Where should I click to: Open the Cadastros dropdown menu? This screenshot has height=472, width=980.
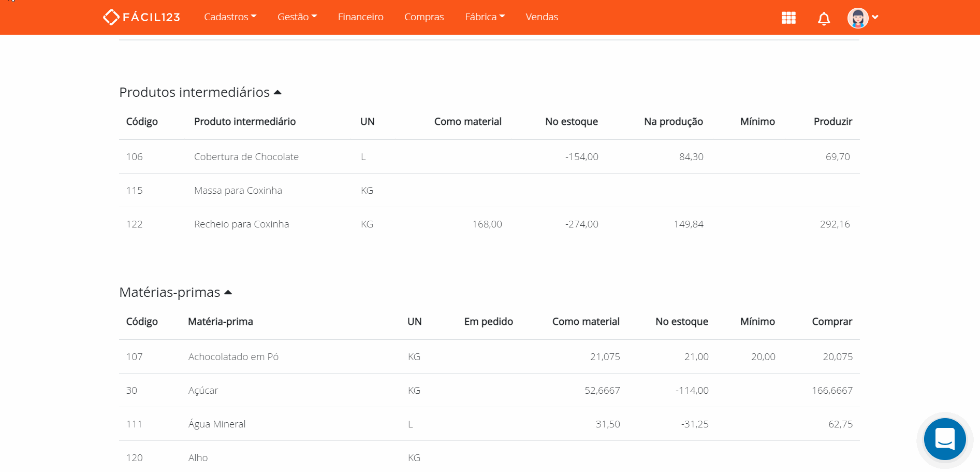click(230, 17)
